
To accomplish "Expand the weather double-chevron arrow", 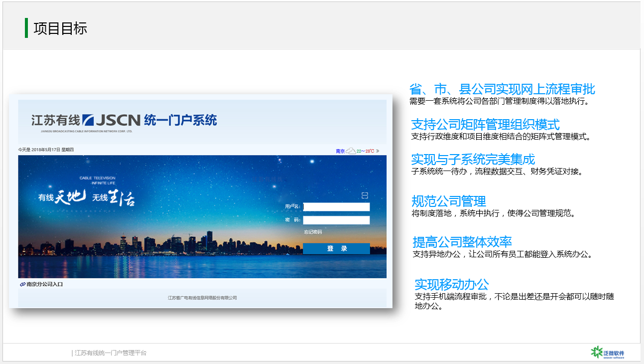I will [378, 151].
